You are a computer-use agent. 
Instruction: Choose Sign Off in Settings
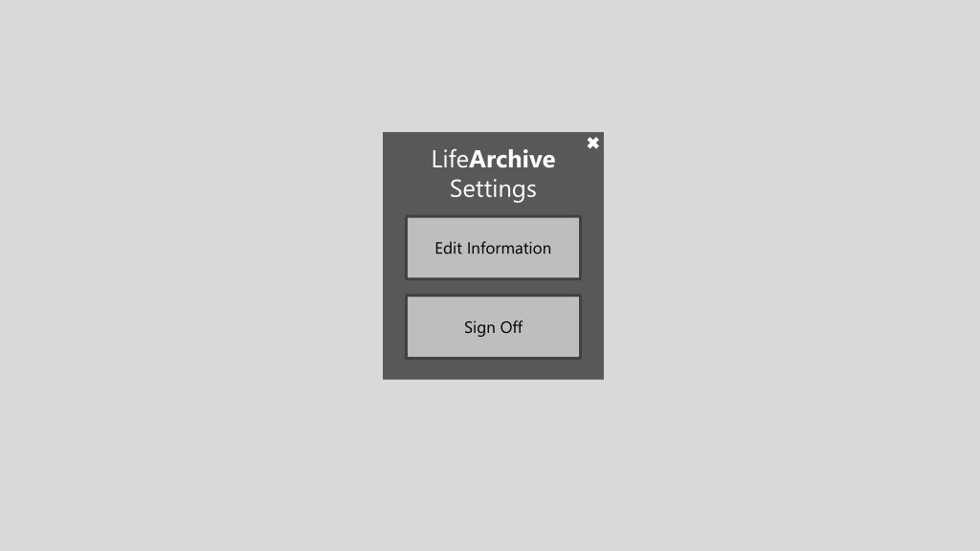tap(493, 327)
